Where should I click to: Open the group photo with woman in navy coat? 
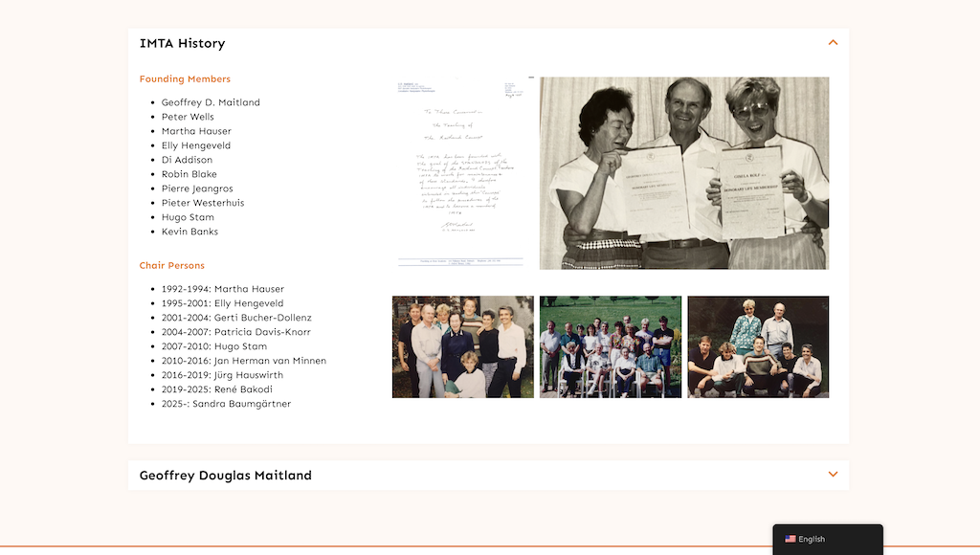(x=463, y=346)
